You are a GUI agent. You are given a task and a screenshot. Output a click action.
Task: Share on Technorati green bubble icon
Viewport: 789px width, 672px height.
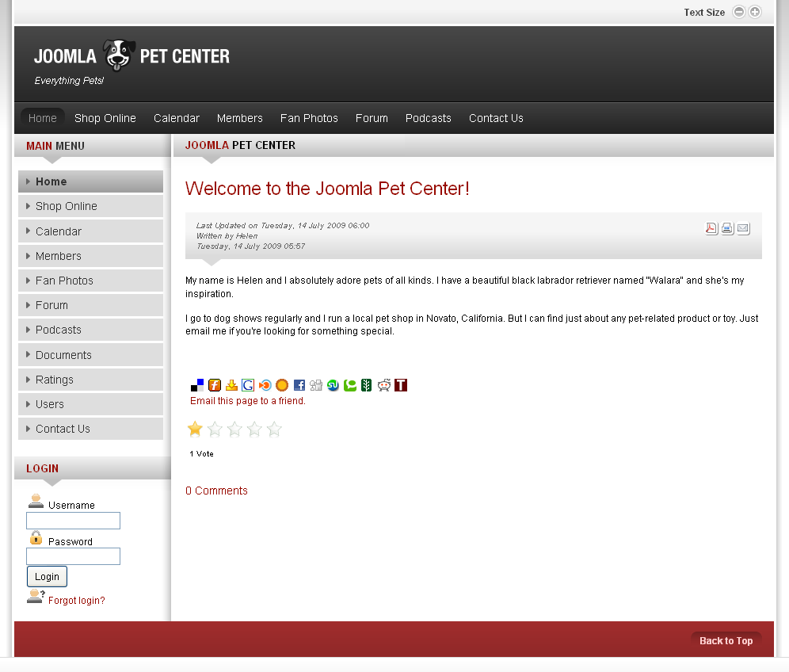click(x=349, y=385)
